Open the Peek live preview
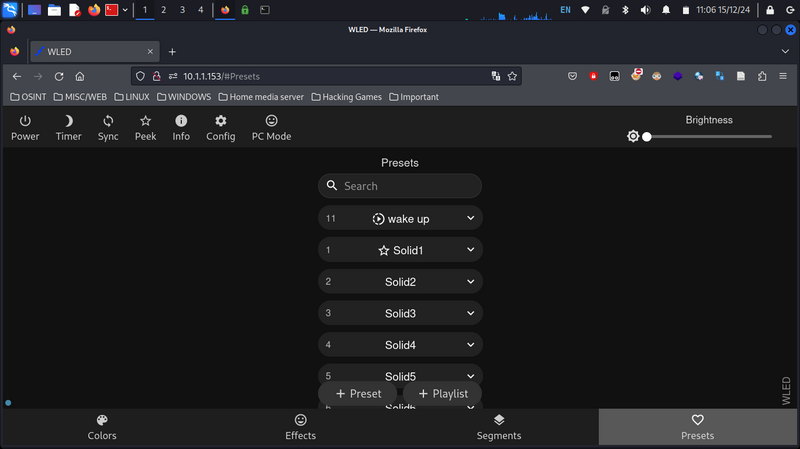This screenshot has width=800, height=449. 145,128
